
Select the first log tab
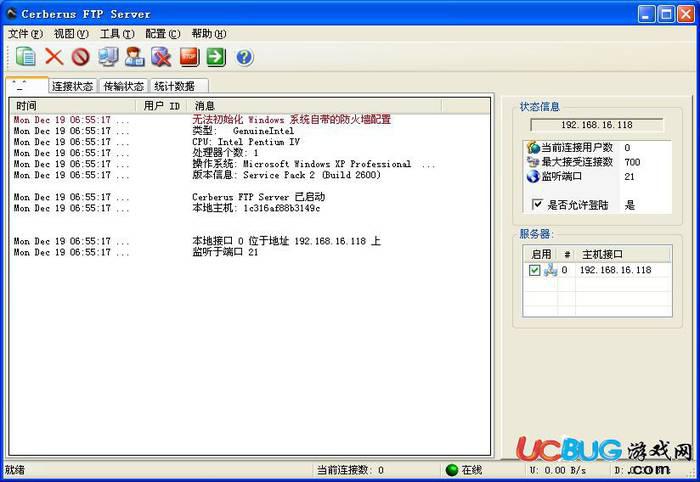[x=26, y=85]
